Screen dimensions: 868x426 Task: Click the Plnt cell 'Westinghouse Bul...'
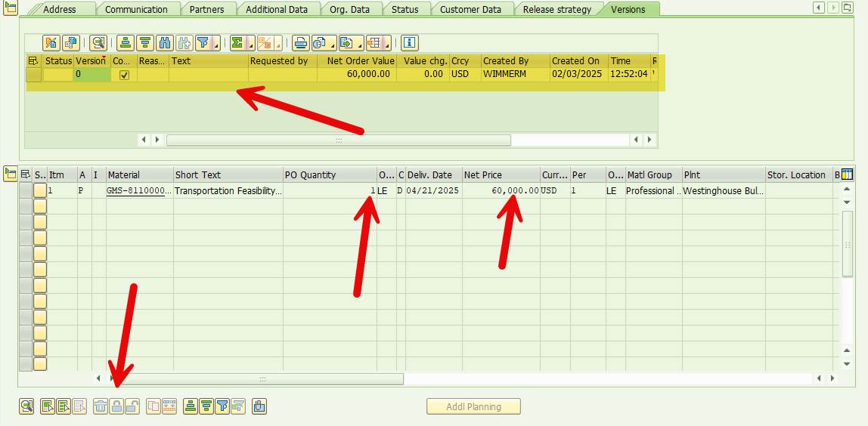click(724, 190)
